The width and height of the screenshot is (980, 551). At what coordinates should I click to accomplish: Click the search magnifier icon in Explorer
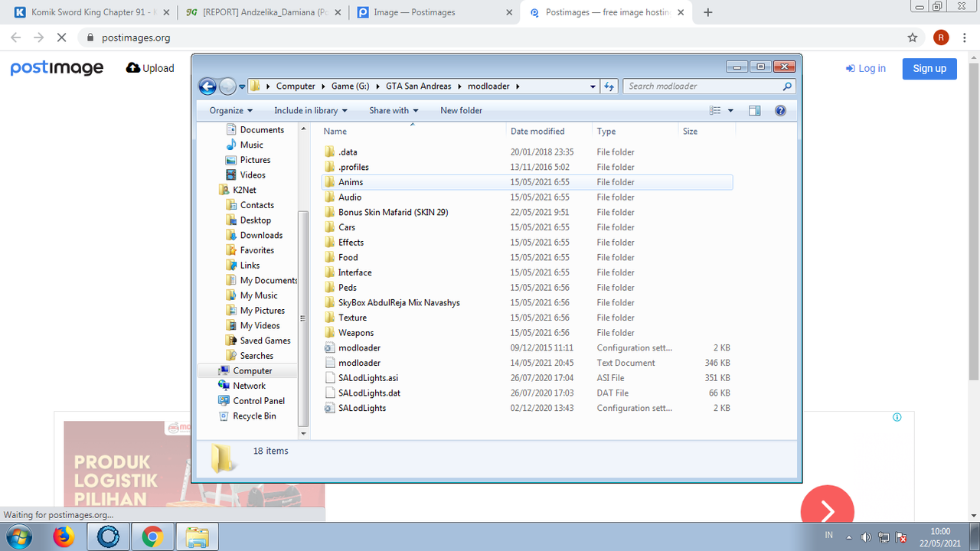pyautogui.click(x=789, y=86)
